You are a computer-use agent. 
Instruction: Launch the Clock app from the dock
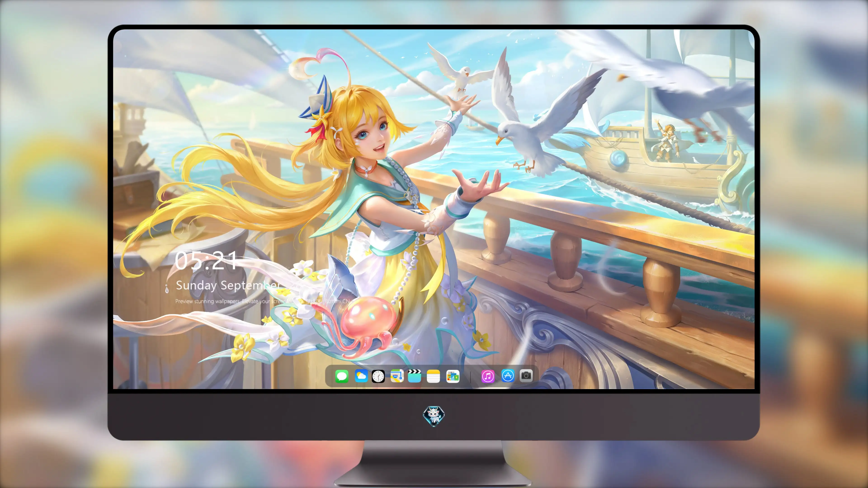[x=378, y=376]
